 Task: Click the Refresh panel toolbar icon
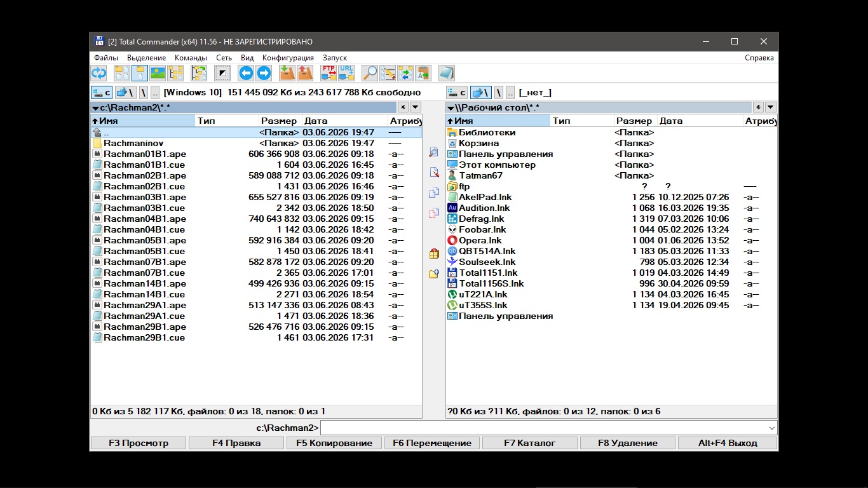(99, 73)
